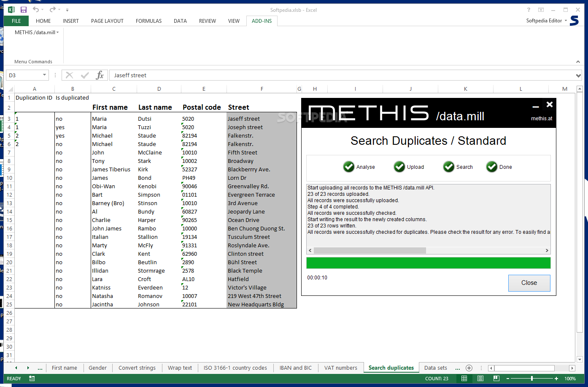Select cell containing Obi-Wan
This screenshot has height=387, width=588.
pos(114,186)
